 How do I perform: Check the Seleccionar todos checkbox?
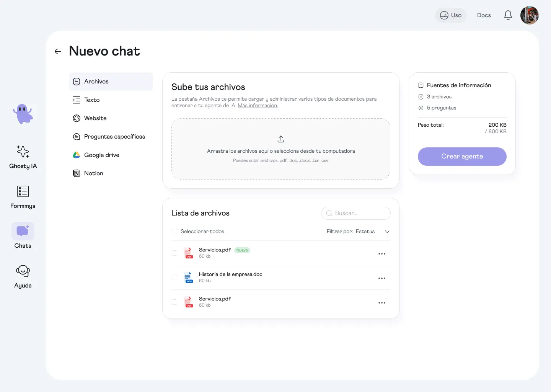coord(174,231)
